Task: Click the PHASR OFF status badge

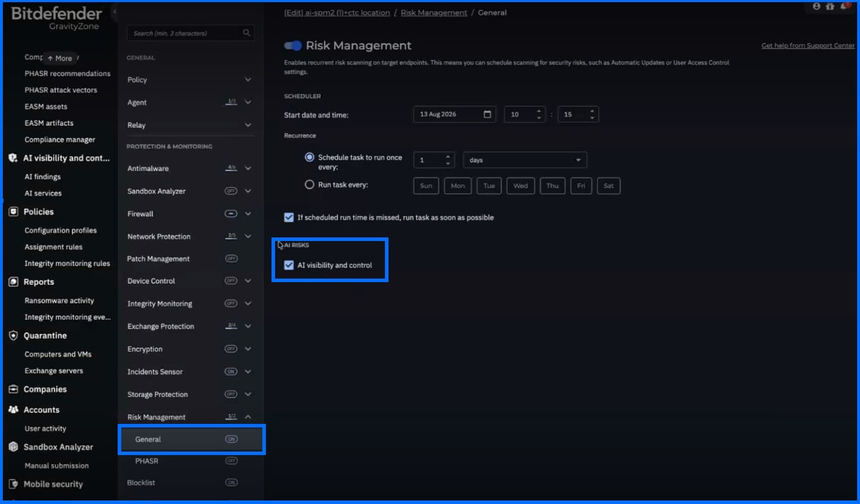Action: pyautogui.click(x=231, y=460)
